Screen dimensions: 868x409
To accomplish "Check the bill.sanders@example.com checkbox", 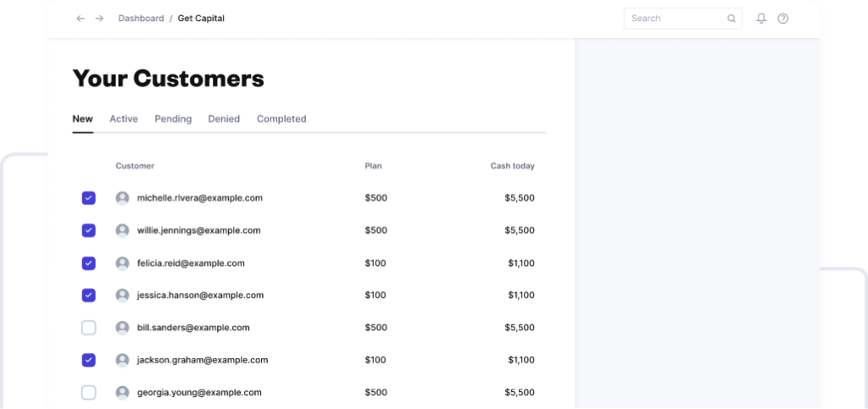I will click(x=89, y=328).
